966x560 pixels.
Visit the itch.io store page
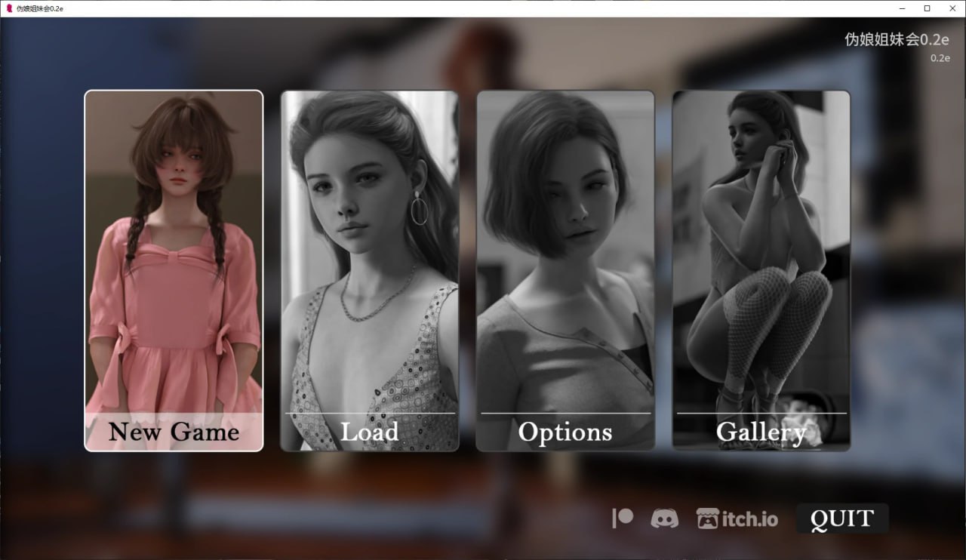pyautogui.click(x=736, y=518)
